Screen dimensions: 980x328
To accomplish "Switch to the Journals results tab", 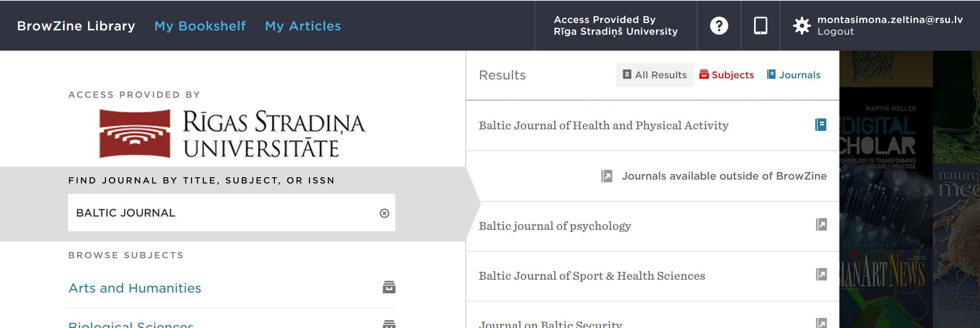I will click(793, 75).
